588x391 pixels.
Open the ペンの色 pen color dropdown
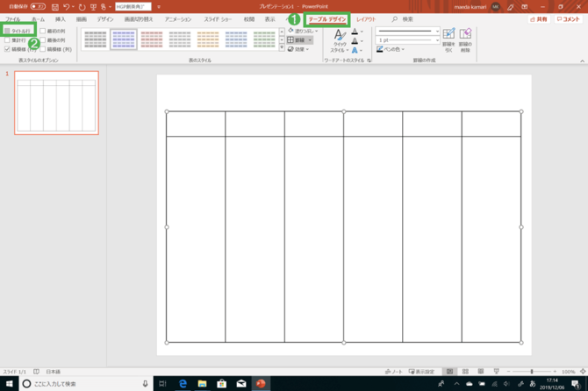(391, 49)
